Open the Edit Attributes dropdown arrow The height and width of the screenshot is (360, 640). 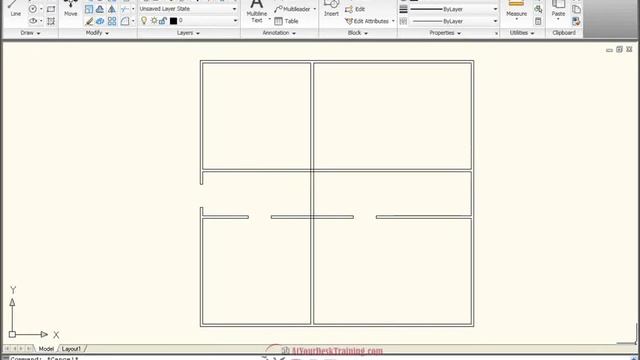coord(393,21)
